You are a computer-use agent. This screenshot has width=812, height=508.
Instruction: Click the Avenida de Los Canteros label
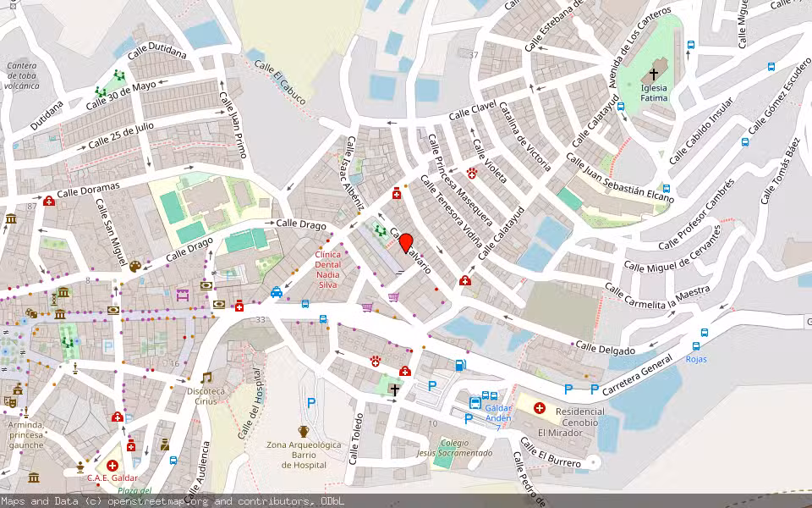click(x=639, y=47)
